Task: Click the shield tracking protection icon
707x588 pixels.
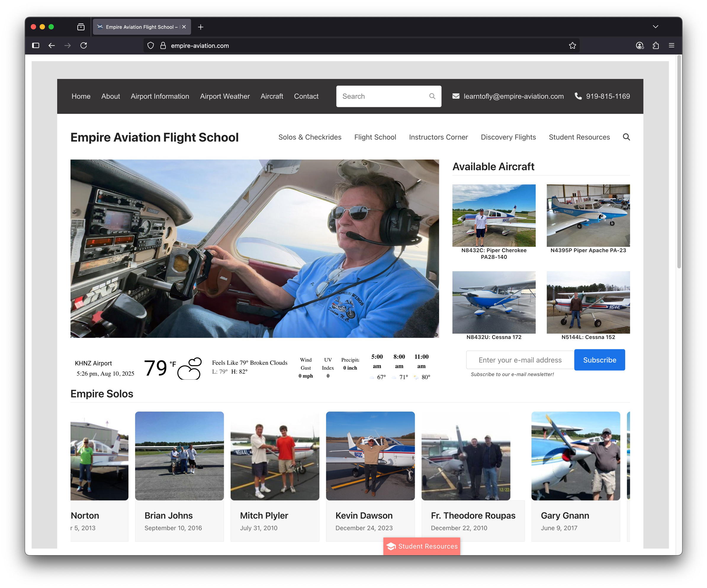Action: coord(151,46)
